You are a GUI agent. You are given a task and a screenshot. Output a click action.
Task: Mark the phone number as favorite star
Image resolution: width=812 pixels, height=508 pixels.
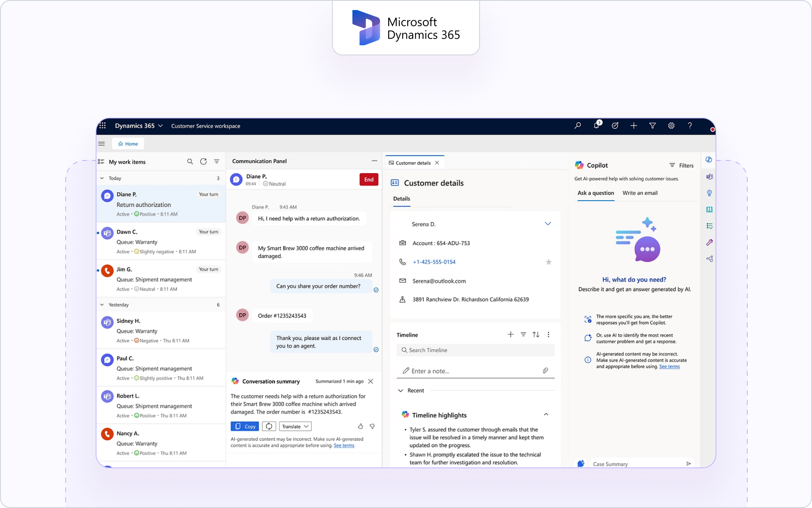tap(549, 262)
